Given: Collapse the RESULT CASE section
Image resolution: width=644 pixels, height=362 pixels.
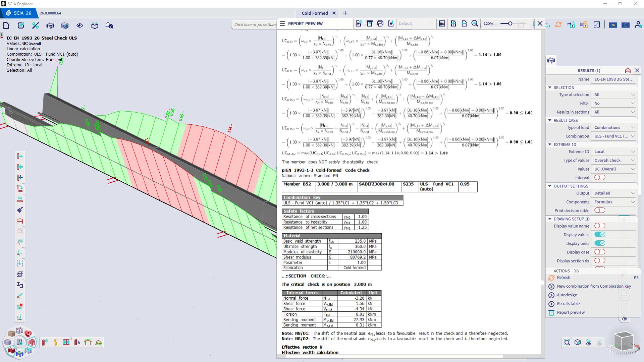Looking at the screenshot, I should [550, 120].
